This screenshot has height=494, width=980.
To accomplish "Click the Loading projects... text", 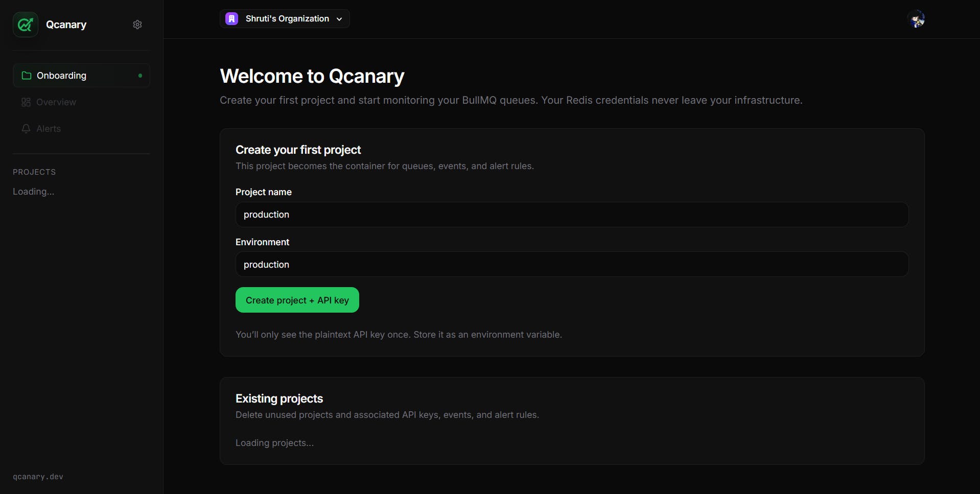I will pyautogui.click(x=274, y=443).
